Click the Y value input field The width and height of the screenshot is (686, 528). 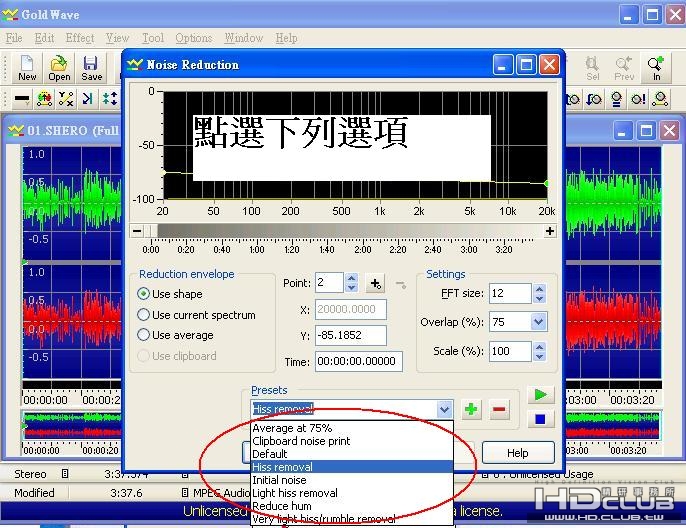[x=350, y=336]
